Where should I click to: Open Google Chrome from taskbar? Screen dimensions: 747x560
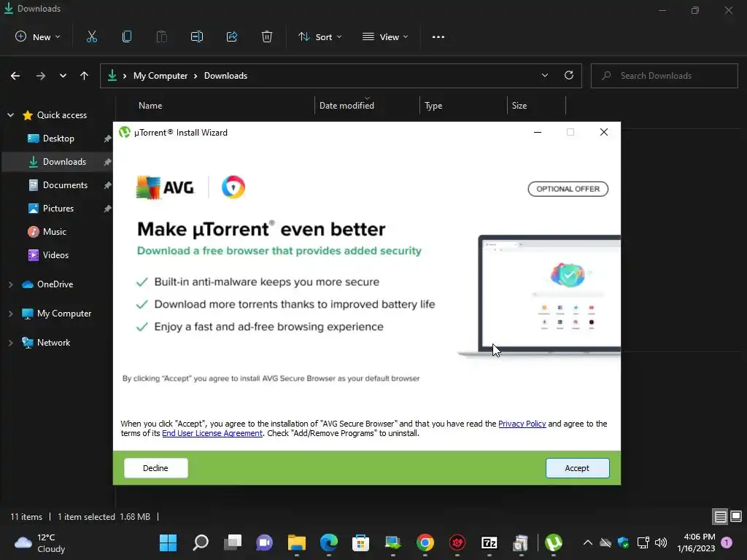[425, 542]
